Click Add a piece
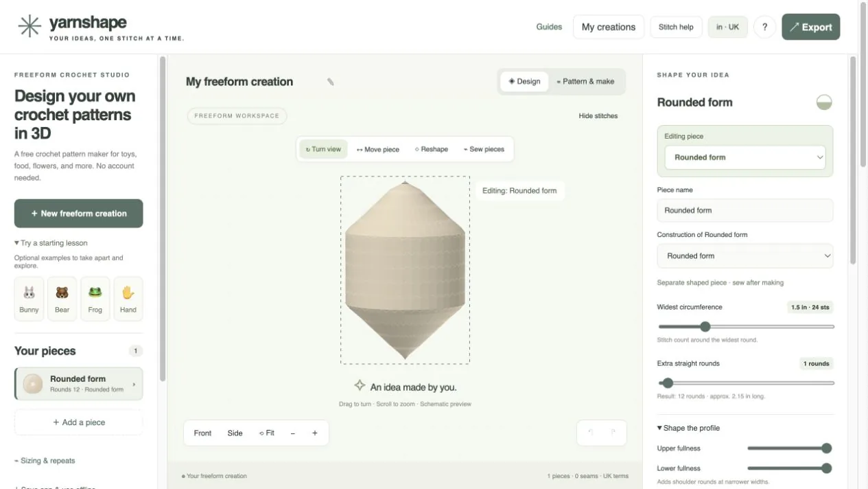This screenshot has height=489, width=868. (79, 422)
